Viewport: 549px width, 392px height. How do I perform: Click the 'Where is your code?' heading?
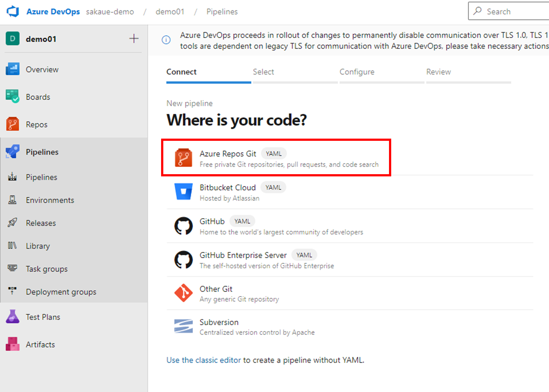[237, 120]
